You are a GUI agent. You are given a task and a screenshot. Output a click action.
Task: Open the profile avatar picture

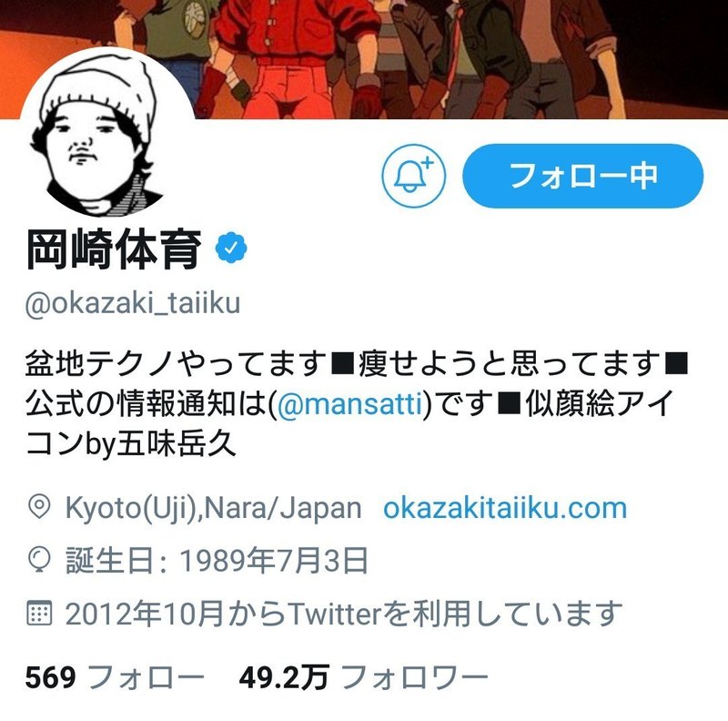[x=106, y=135]
